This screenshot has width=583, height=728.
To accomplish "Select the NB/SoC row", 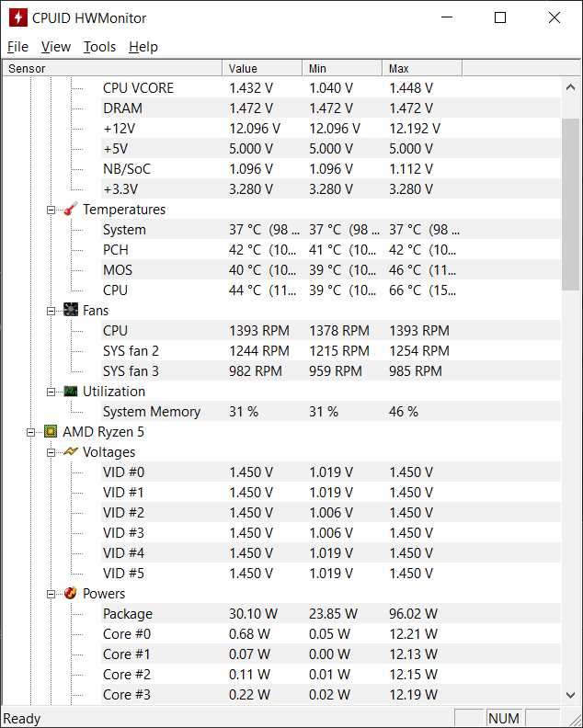I will (330, 168).
